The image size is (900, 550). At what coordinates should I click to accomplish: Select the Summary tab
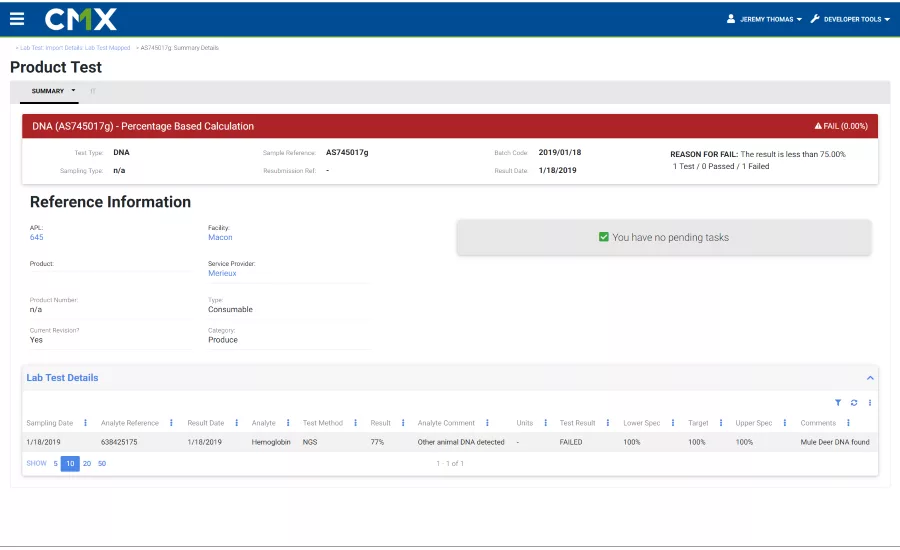(x=49, y=91)
